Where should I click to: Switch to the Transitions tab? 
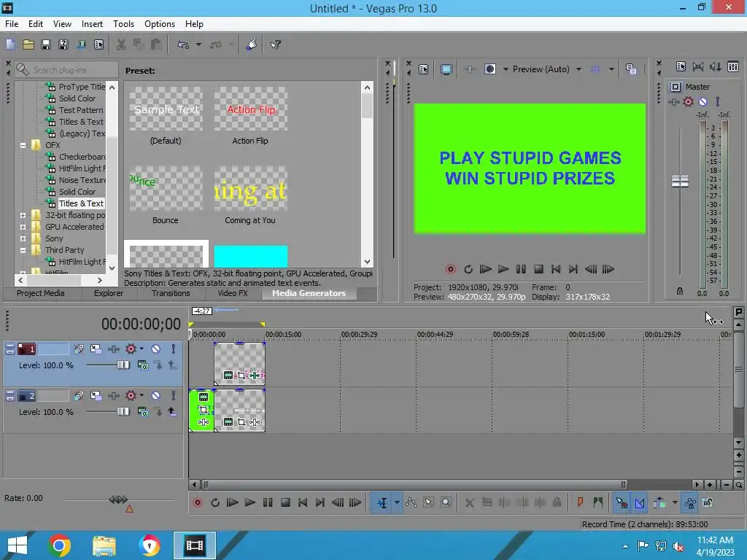(x=171, y=293)
